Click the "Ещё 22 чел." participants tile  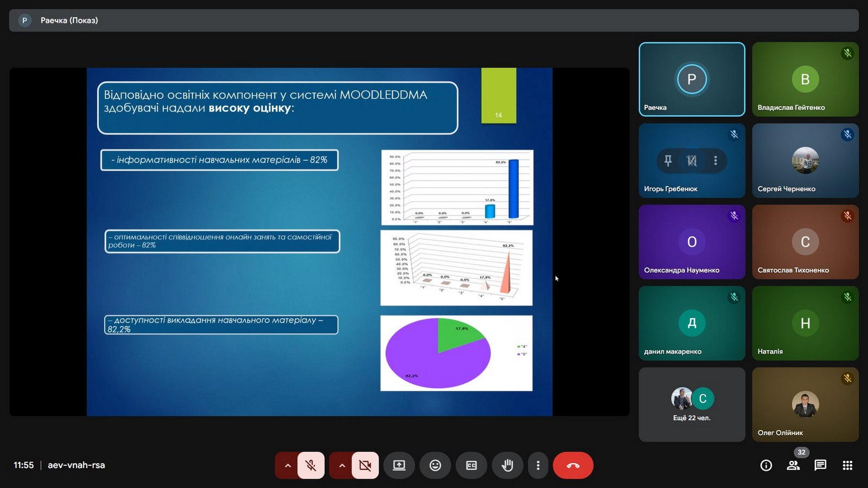692,404
